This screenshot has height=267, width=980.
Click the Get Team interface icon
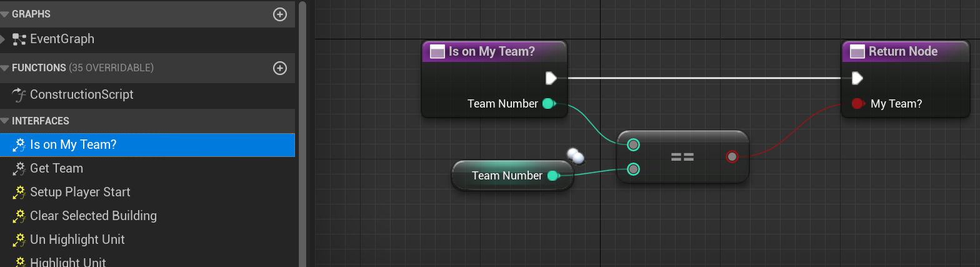click(x=19, y=168)
